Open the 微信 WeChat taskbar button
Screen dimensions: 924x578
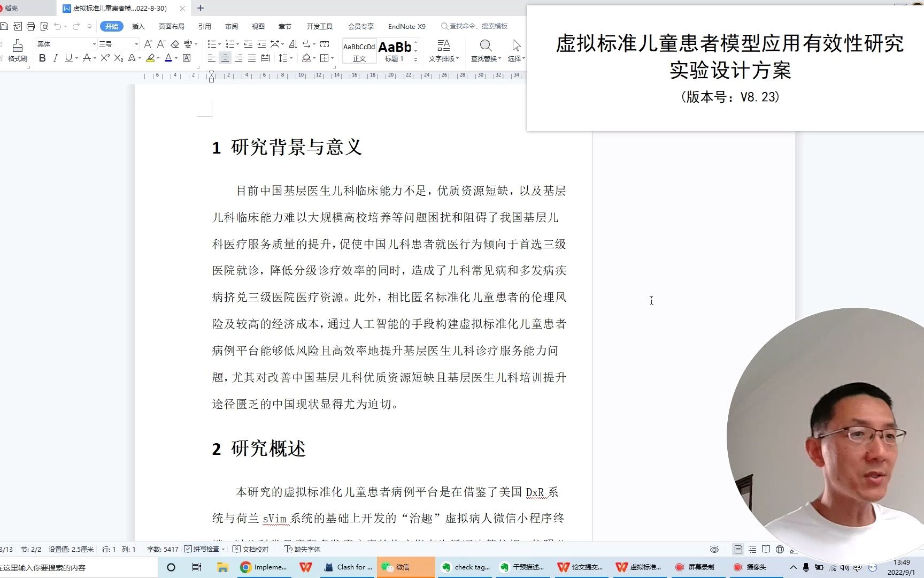pyautogui.click(x=406, y=567)
